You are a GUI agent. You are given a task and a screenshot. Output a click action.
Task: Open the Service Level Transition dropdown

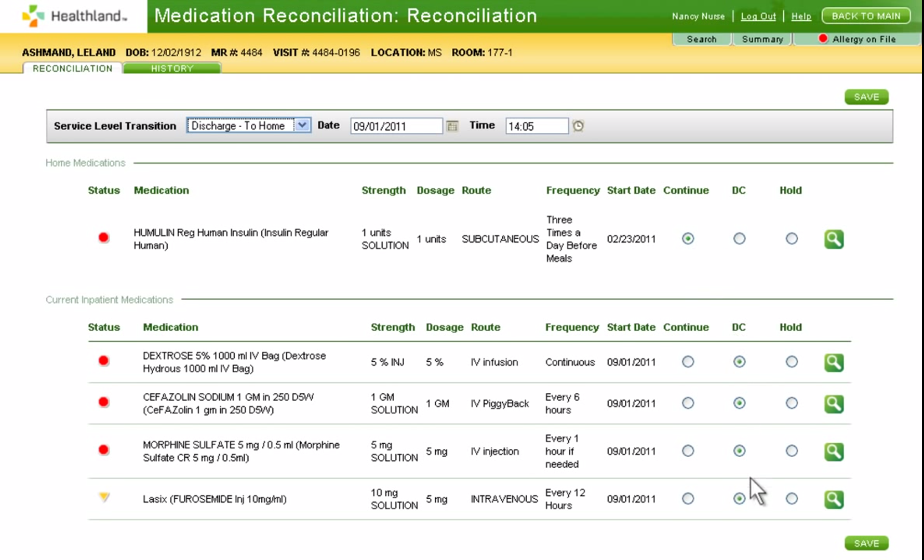pos(249,126)
